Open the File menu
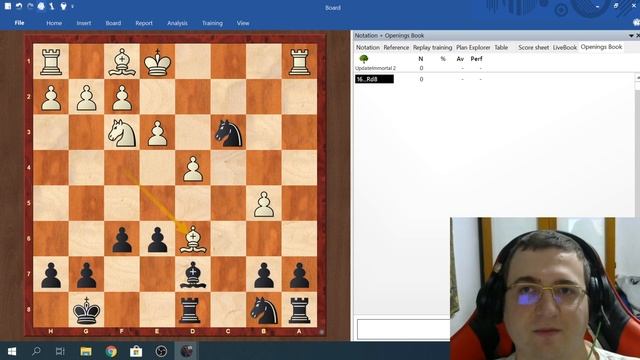The image size is (640, 360). 19,23
